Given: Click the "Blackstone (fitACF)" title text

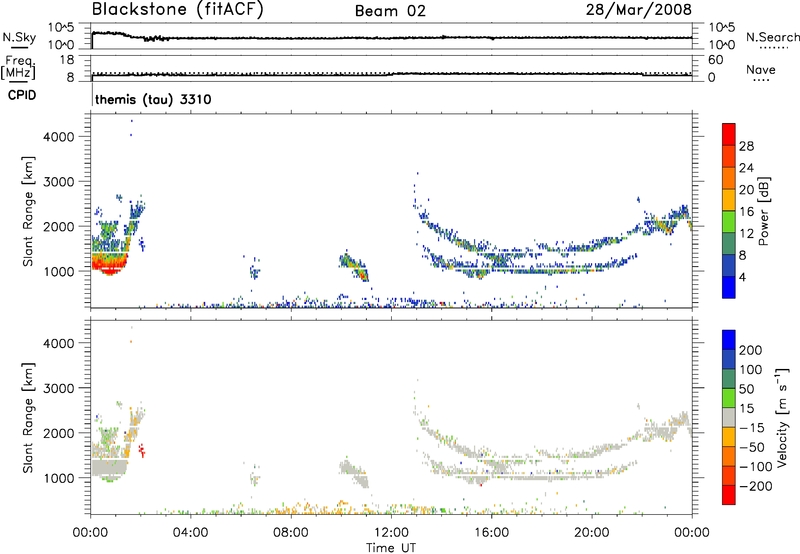Looking at the screenshot, I should (178, 9).
